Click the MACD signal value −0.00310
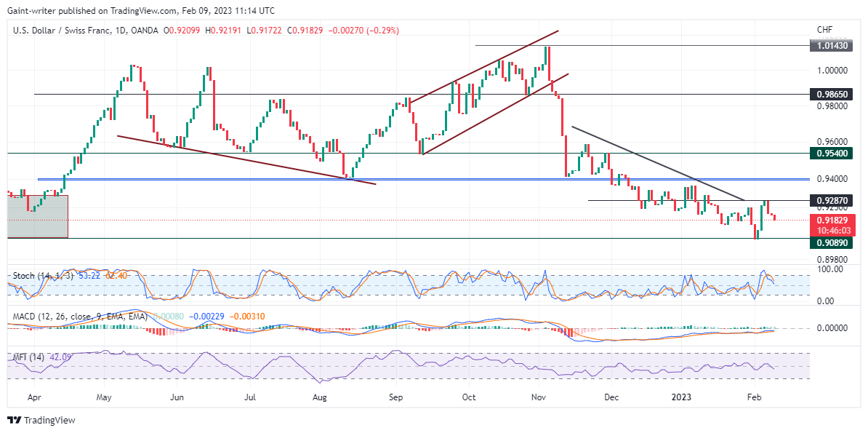The height and width of the screenshot is (433, 868). coord(247,317)
